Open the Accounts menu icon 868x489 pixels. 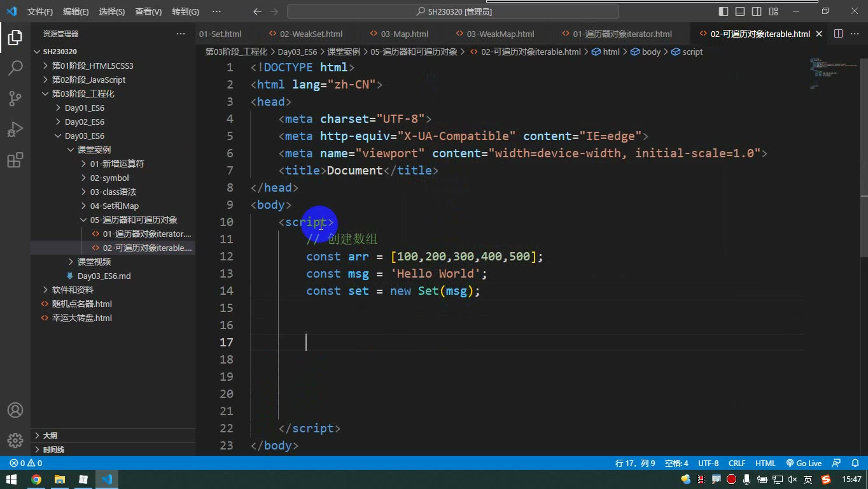[15, 410]
